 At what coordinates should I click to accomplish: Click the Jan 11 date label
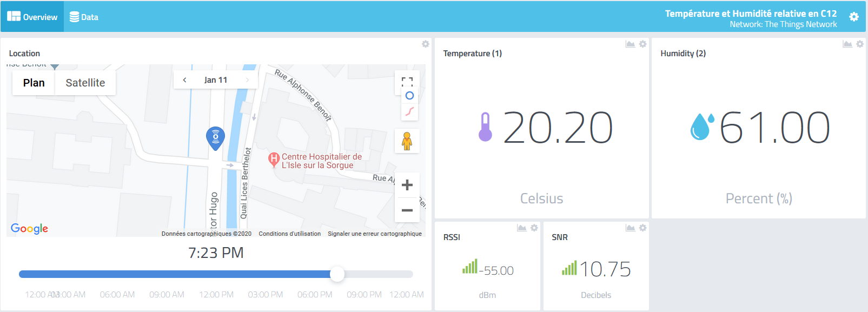tap(216, 80)
